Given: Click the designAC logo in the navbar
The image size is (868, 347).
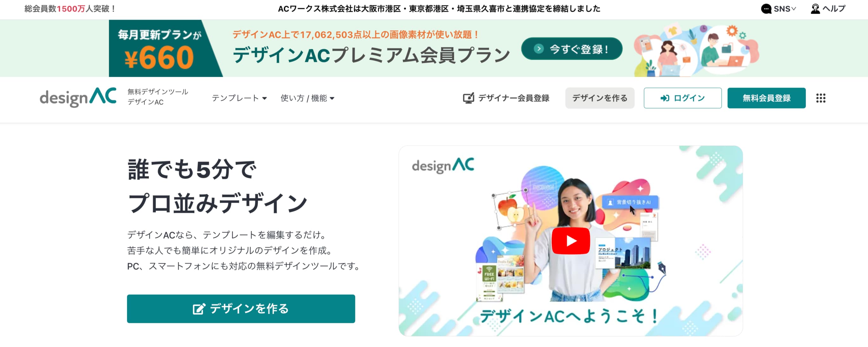Looking at the screenshot, I should tap(78, 98).
